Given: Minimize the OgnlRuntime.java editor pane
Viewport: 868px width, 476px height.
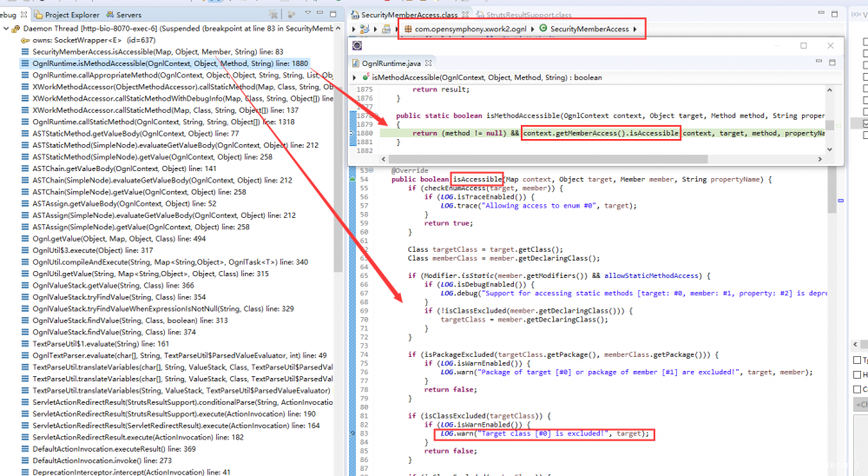Looking at the screenshot, I should coord(819,62).
